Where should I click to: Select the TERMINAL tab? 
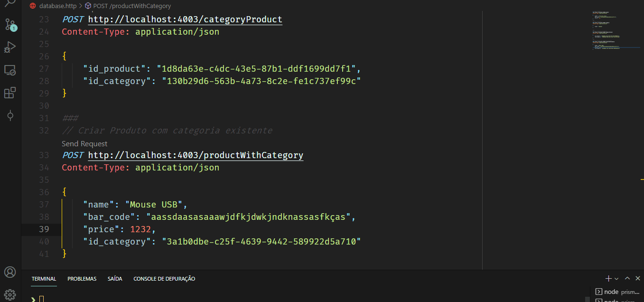point(44,279)
